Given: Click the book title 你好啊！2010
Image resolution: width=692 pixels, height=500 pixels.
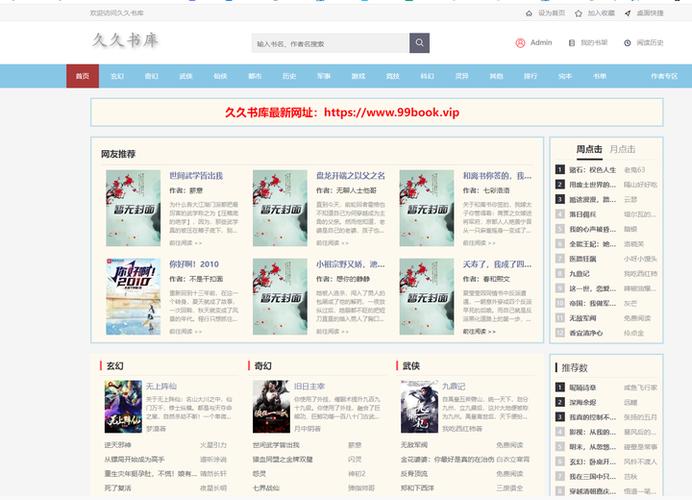Looking at the screenshot, I should click(194, 265).
